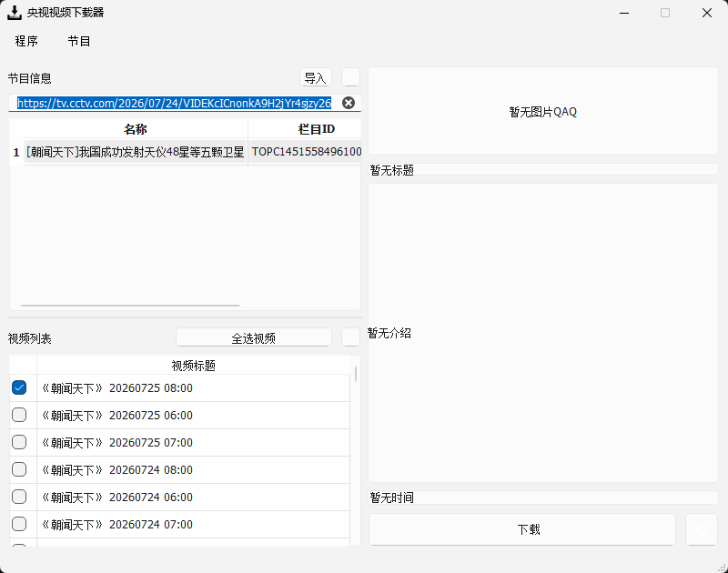This screenshot has width=728, height=573.
Task: Select the [朝闻天下]我国成功发射天仪48星 name cell
Action: click(x=135, y=152)
